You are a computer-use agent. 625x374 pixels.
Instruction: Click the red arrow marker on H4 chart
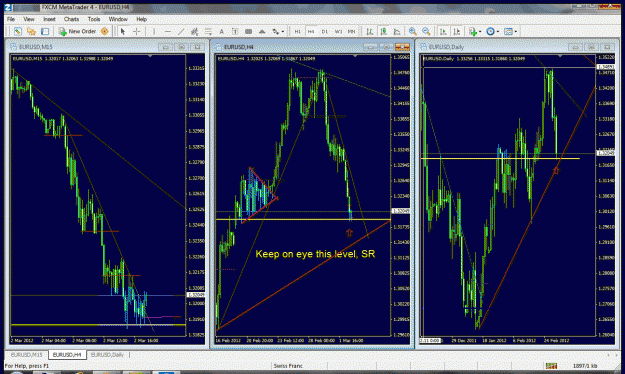click(x=349, y=232)
